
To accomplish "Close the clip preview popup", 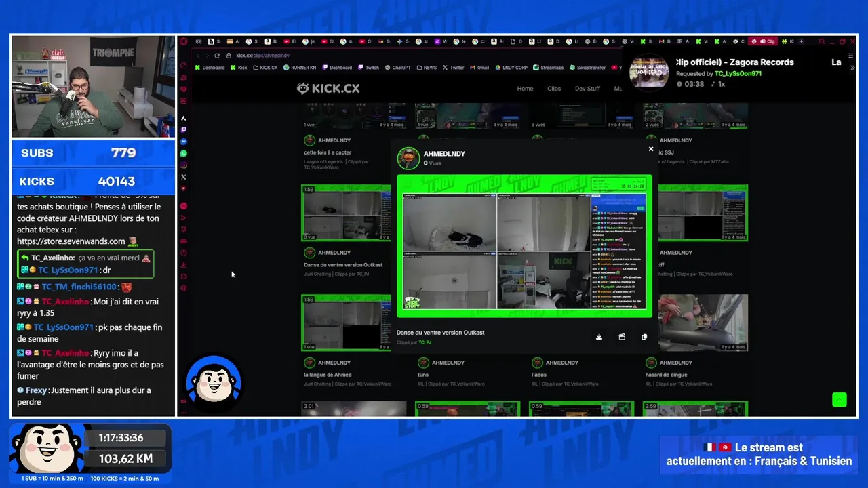I will (x=651, y=149).
